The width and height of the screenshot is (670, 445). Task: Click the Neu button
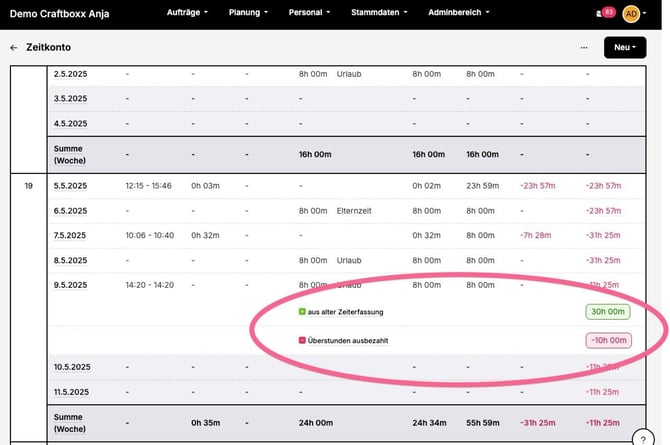pos(625,47)
